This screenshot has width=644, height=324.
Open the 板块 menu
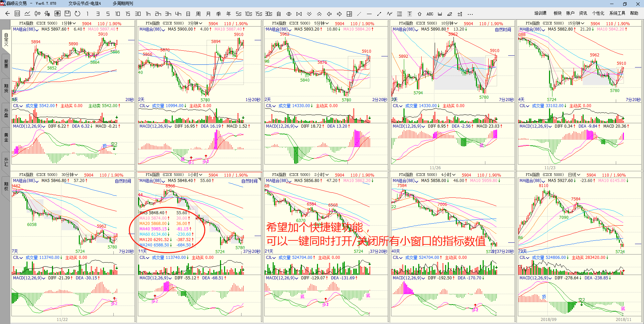557,13
